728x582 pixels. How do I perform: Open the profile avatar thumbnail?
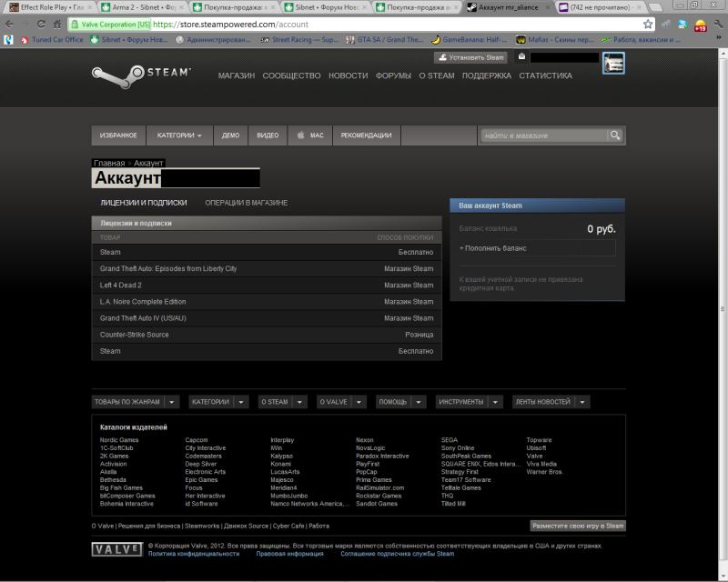[613, 63]
